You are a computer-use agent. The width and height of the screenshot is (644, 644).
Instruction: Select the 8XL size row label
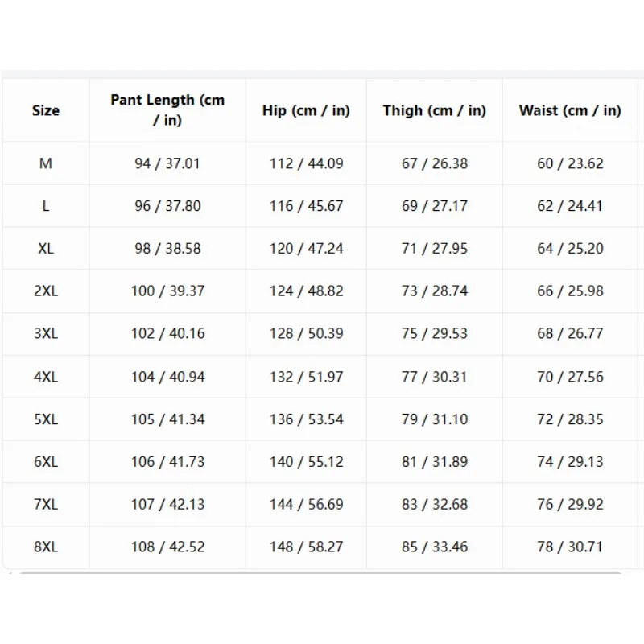coord(46,547)
